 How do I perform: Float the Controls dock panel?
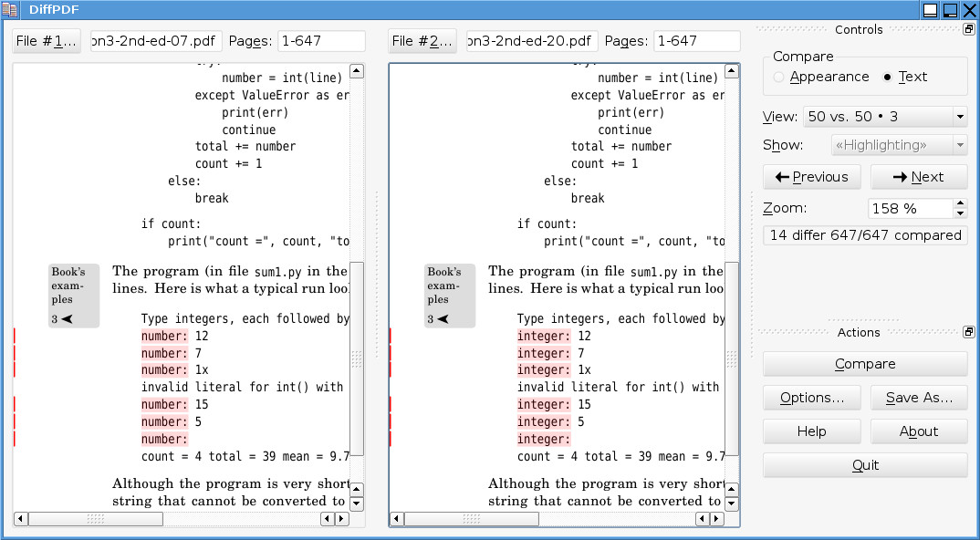969,29
